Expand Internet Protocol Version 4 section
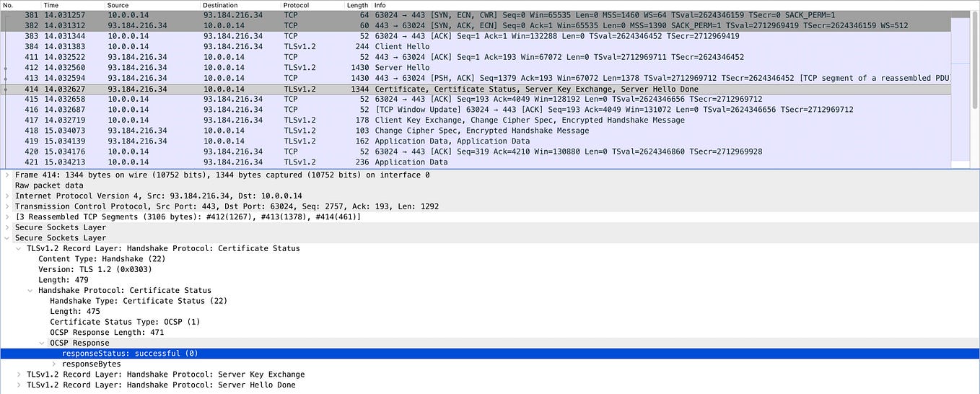Screen dimensions: 980x394 (x=7, y=196)
